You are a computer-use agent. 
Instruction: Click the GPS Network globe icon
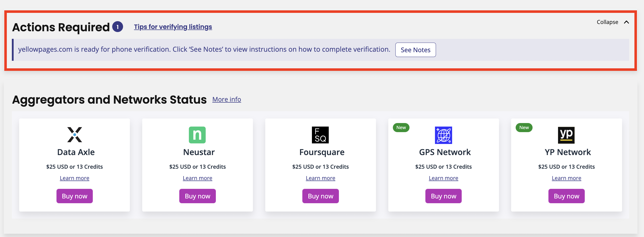443,135
